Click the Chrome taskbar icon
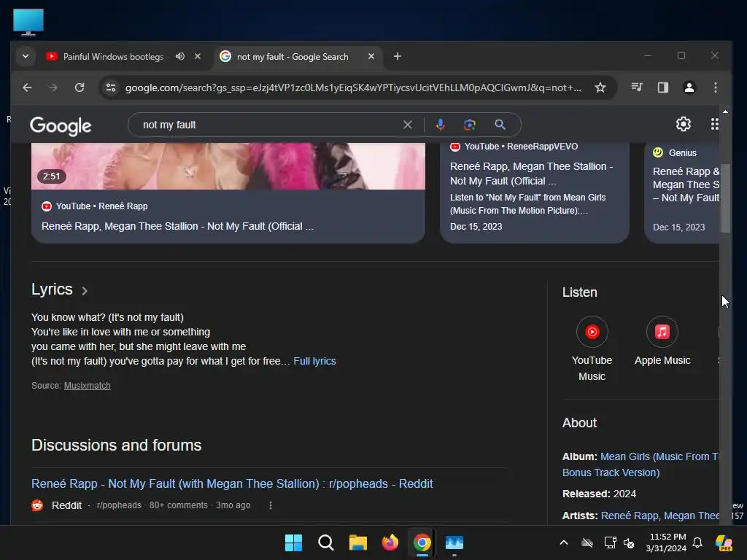Viewport: 747px width, 560px height. pos(422,542)
